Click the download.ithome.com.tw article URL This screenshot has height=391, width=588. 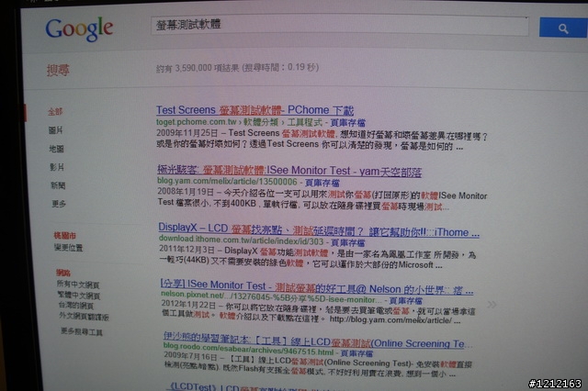[241, 240]
